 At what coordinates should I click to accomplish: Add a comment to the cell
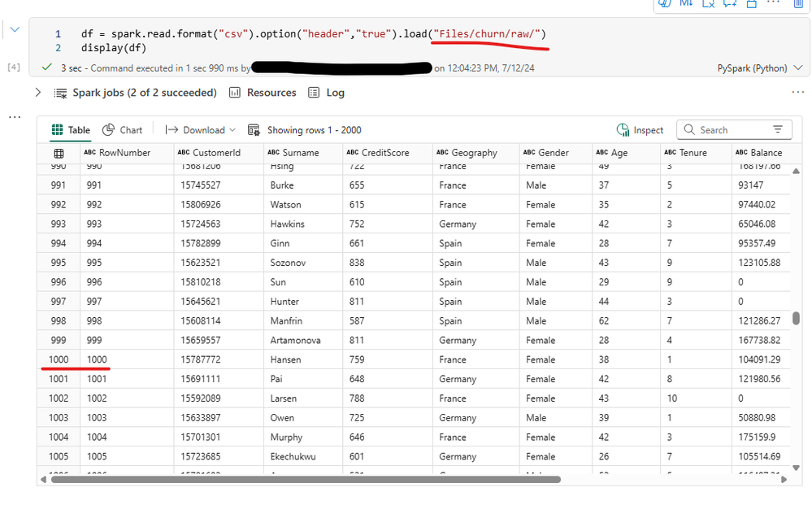pyautogui.click(x=730, y=3)
